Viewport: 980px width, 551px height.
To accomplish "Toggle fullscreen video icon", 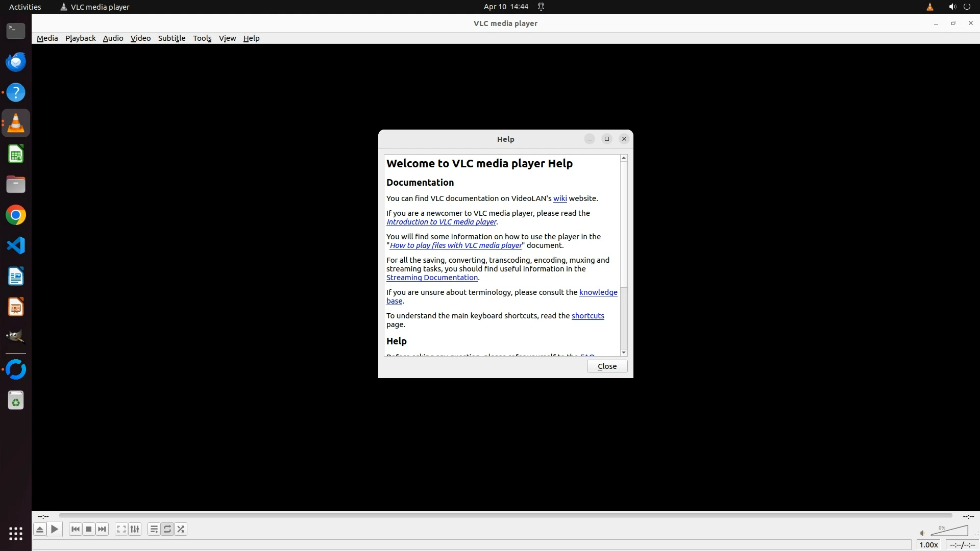I will (121, 530).
